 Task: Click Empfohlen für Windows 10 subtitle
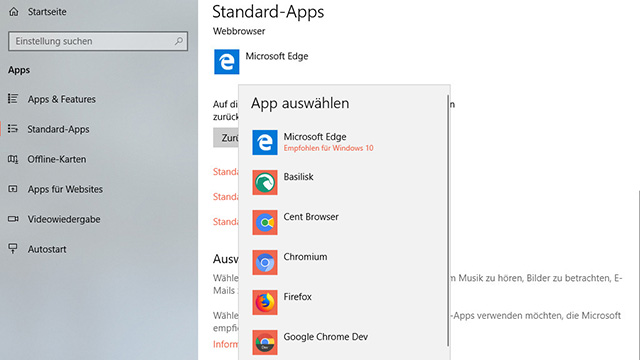329,148
